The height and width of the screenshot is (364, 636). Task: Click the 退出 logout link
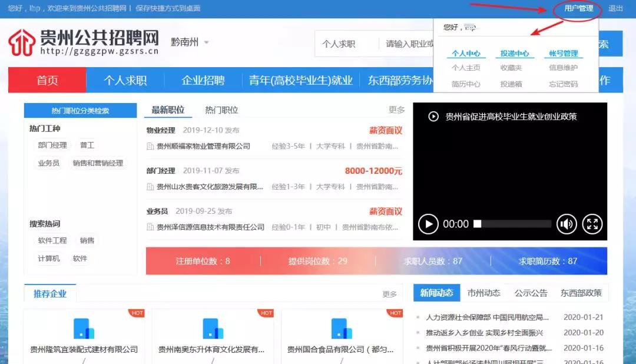click(614, 9)
